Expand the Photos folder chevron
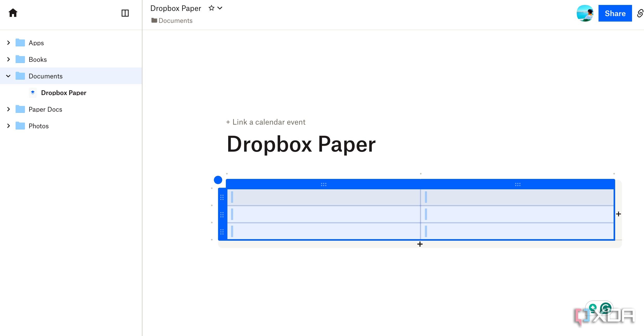The height and width of the screenshot is (336, 644). (8, 126)
